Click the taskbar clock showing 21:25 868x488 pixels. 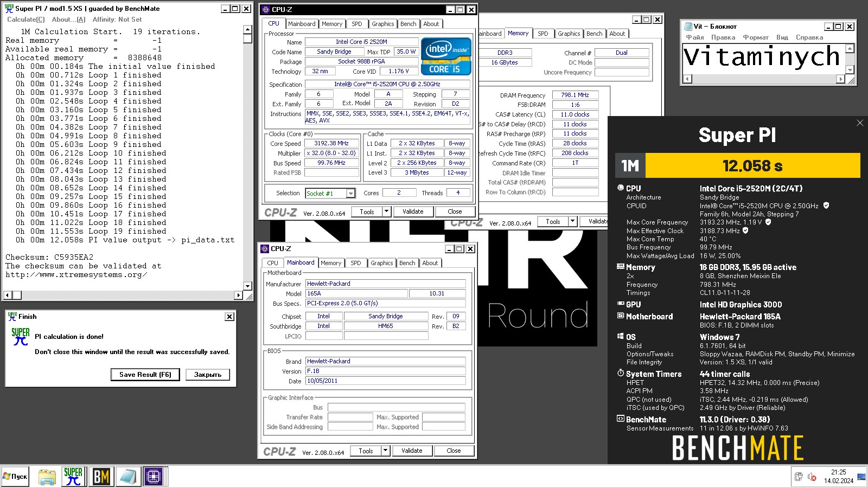tap(839, 472)
